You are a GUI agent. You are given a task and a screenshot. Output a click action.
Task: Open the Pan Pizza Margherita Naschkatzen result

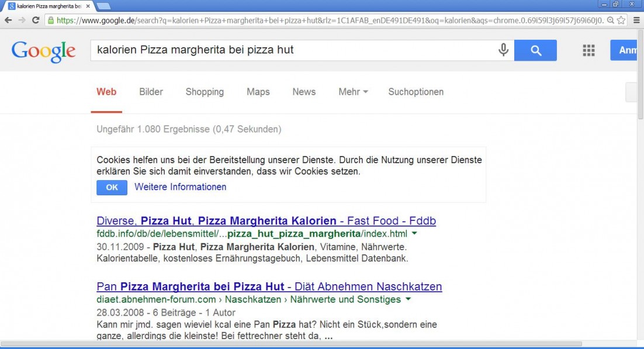click(x=269, y=286)
